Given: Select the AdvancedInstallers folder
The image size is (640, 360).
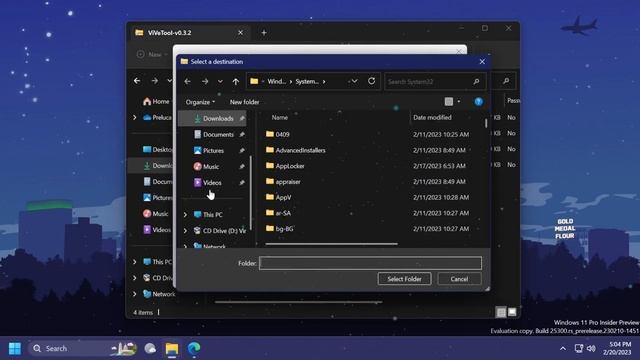Looking at the screenshot, I should coord(300,150).
